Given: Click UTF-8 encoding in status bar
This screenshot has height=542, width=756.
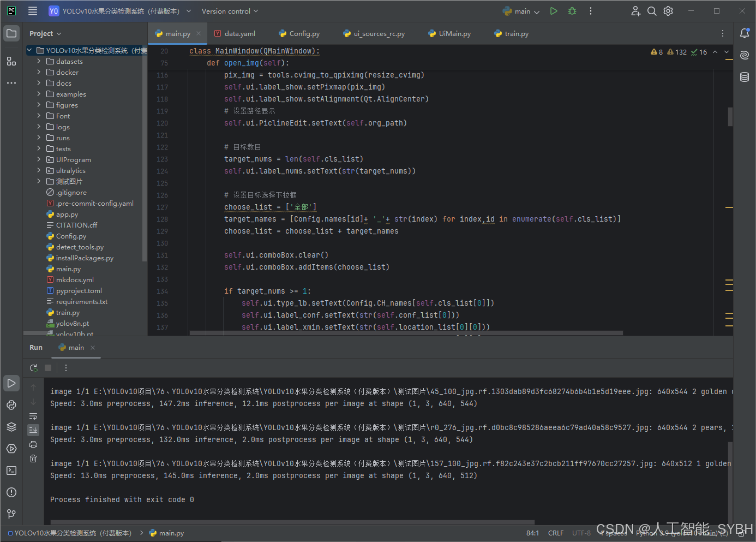Looking at the screenshot, I should pyautogui.click(x=581, y=533).
